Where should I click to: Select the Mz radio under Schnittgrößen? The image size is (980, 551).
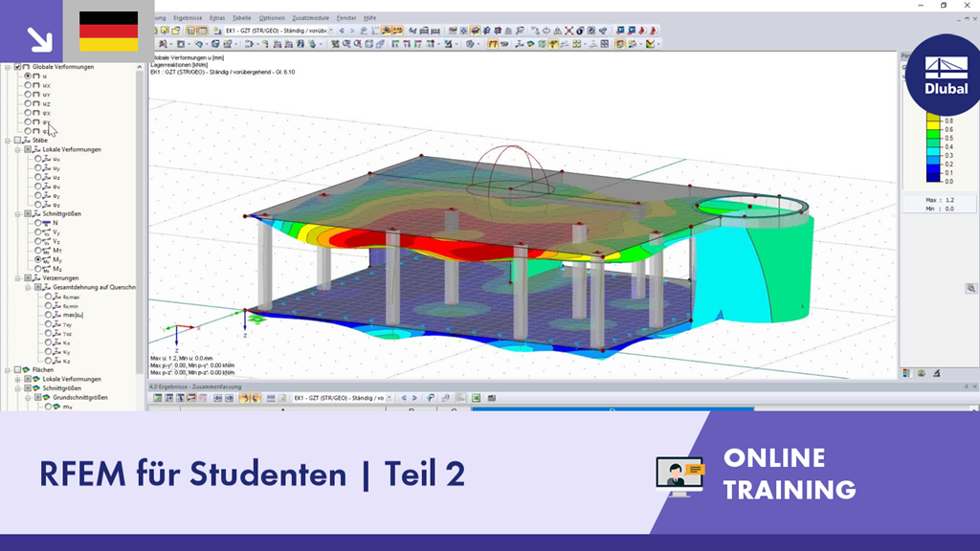click(38, 269)
